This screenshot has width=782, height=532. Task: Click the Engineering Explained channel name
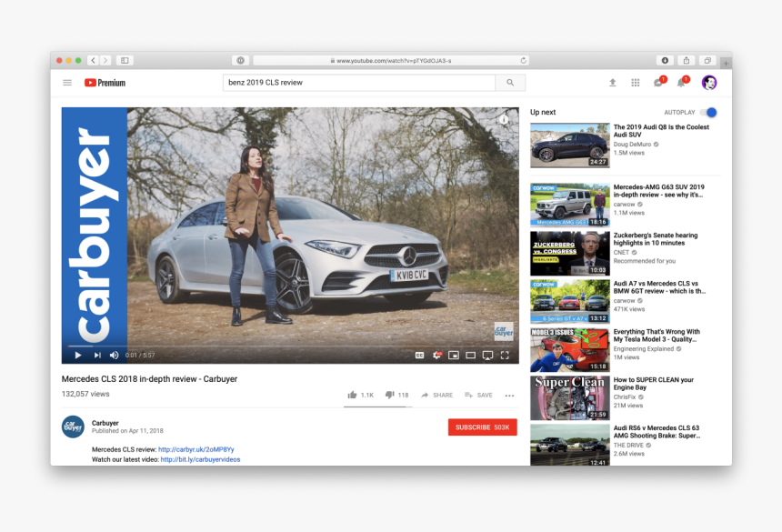(644, 348)
